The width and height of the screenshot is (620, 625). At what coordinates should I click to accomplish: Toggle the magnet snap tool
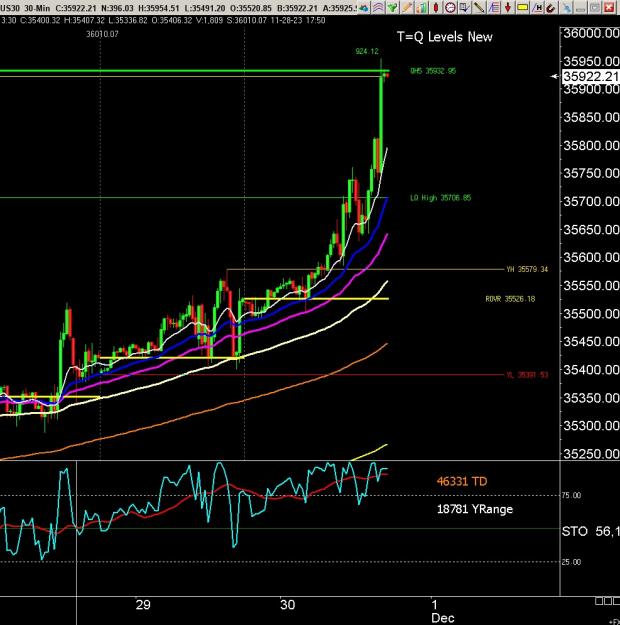tap(551, 8)
